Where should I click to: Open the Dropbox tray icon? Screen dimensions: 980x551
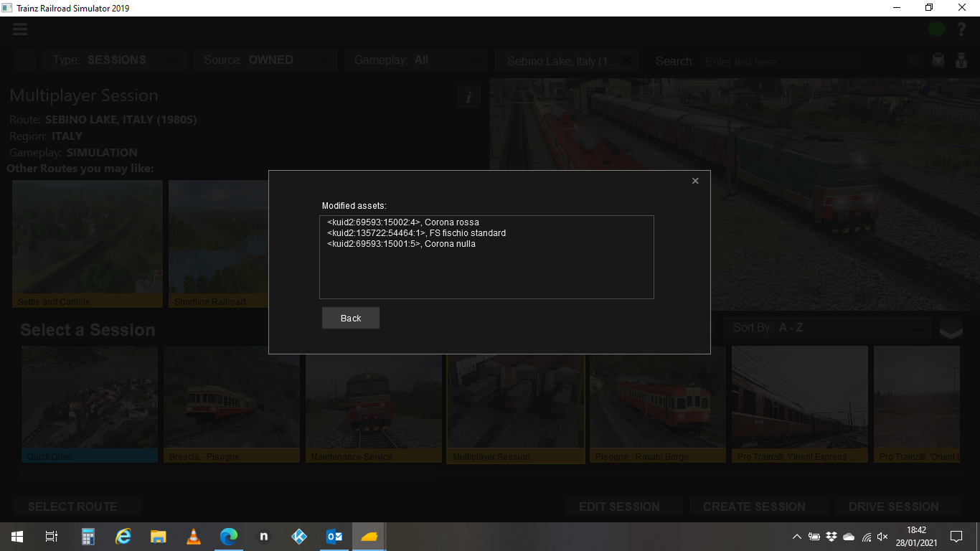(x=831, y=537)
